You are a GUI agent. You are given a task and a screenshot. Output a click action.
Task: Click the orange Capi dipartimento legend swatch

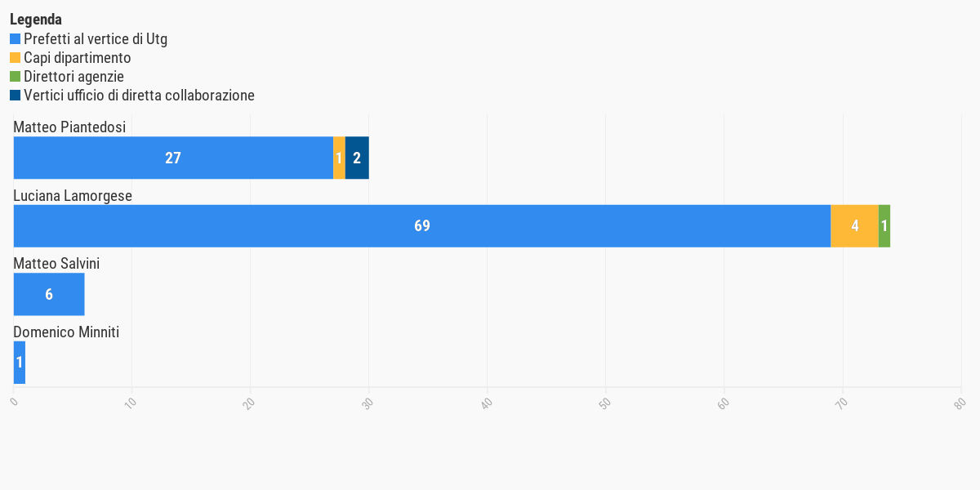(x=15, y=57)
